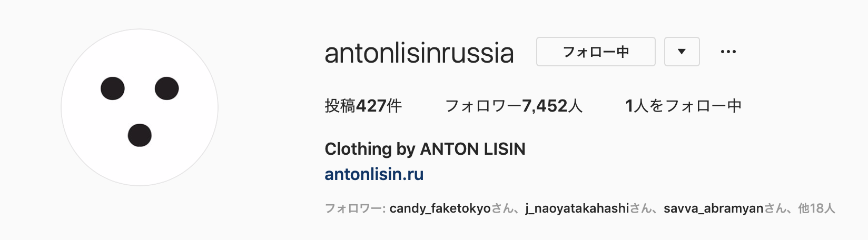Image resolution: width=868 pixels, height=240 pixels.
Task: Click the antonlisinrussia profile picture
Action: [x=140, y=107]
